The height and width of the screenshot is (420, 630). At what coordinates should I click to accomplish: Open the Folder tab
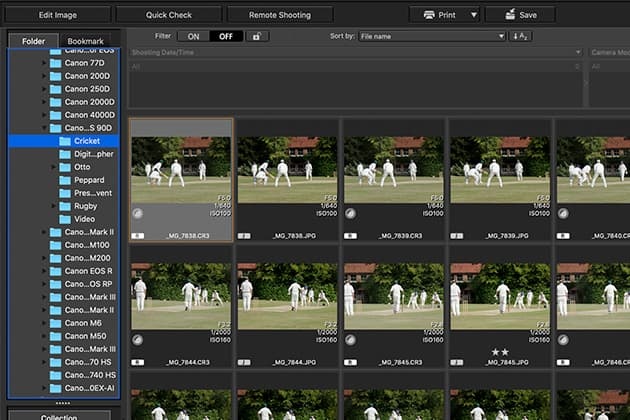pyautogui.click(x=33, y=41)
